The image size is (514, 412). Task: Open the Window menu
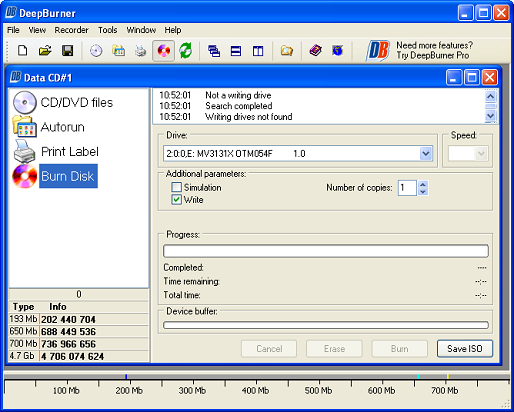click(x=141, y=30)
